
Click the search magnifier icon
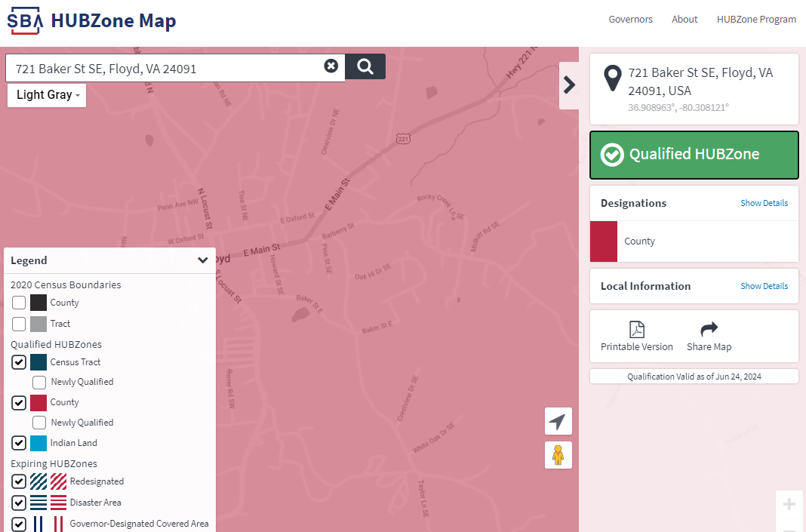click(365, 66)
